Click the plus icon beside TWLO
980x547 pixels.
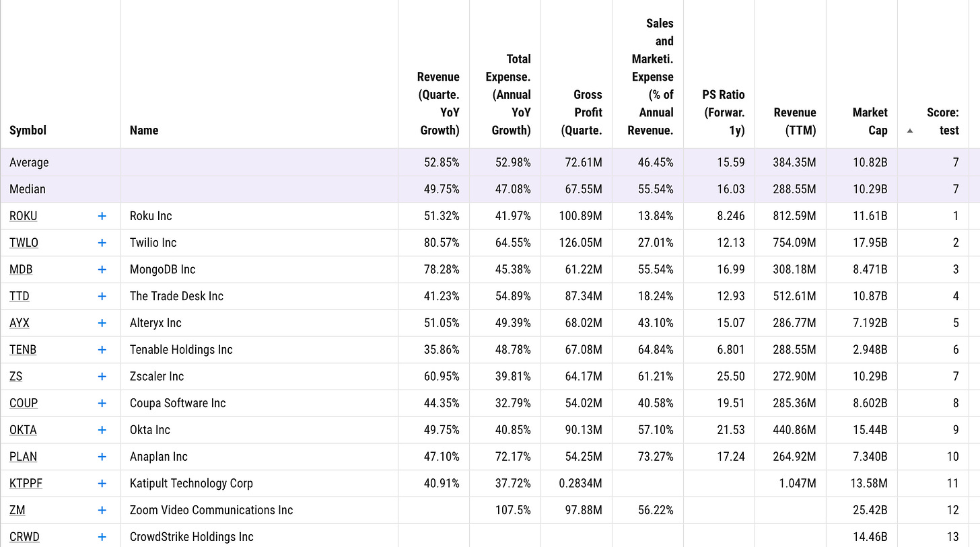102,243
